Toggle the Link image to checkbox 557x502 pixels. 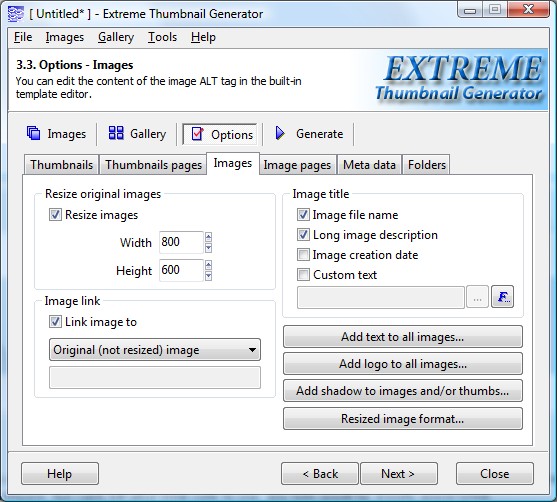[x=55, y=322]
